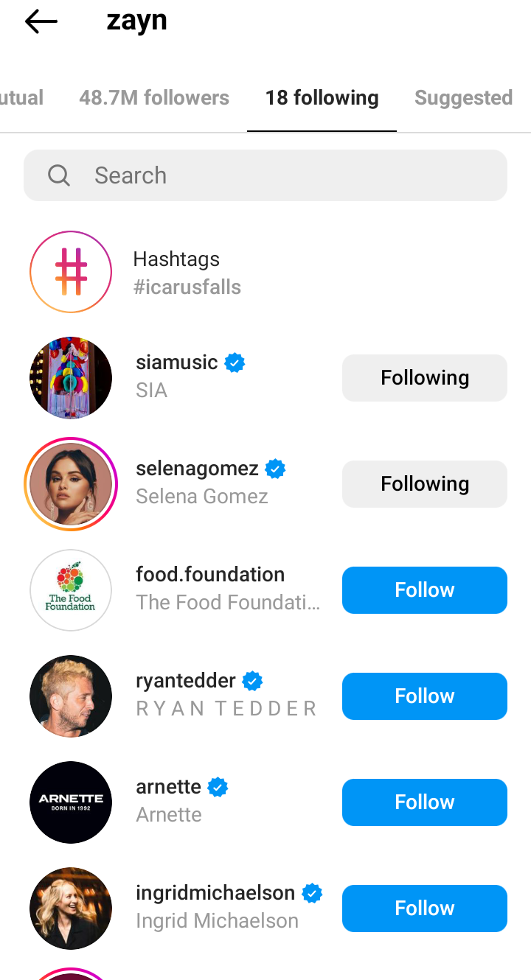Click the search magnifier icon
Screen dimensions: 531x980
pos(58,175)
